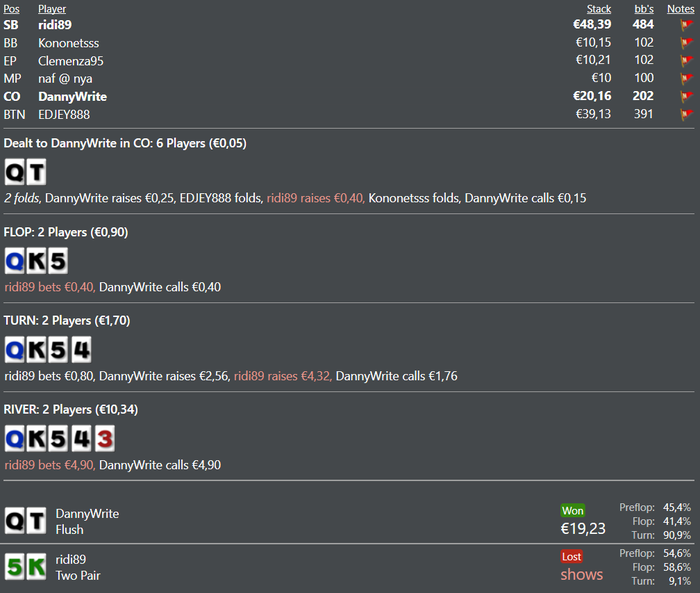700x593 pixels.
Task: Open the note flag for naf @ nya
Action: click(686, 79)
